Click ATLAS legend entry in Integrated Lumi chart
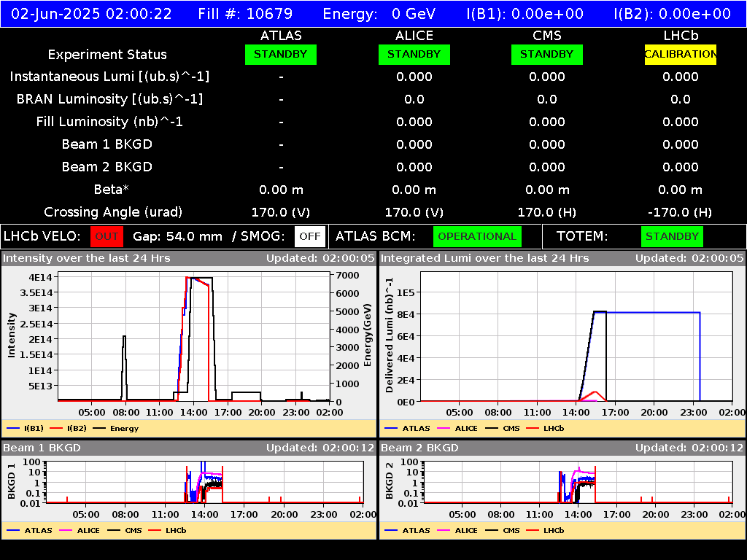This screenshot has width=747, height=560. [x=407, y=428]
